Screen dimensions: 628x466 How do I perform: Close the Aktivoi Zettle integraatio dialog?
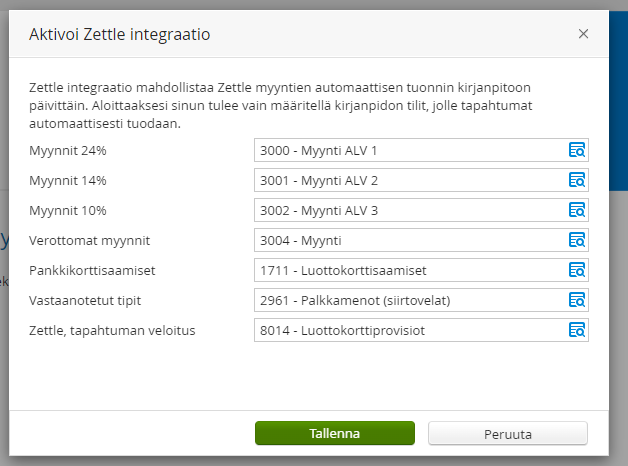(584, 34)
